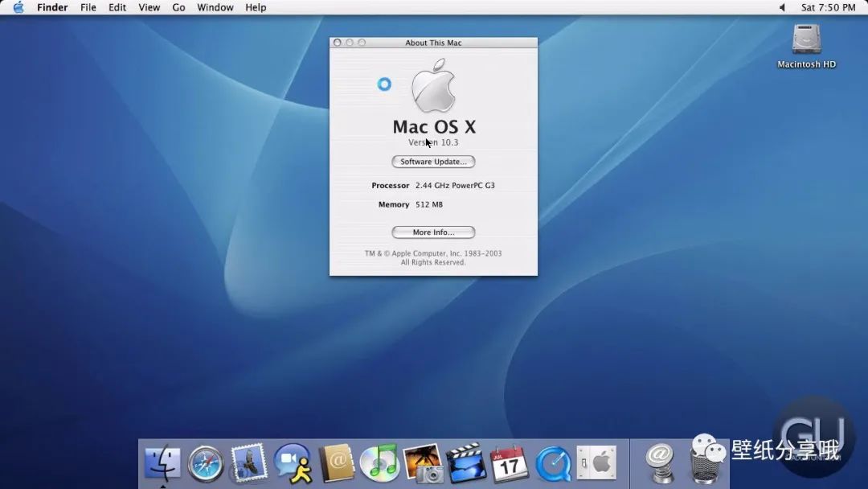
Task: Open System Preferences in the Dock
Action: pos(596,462)
